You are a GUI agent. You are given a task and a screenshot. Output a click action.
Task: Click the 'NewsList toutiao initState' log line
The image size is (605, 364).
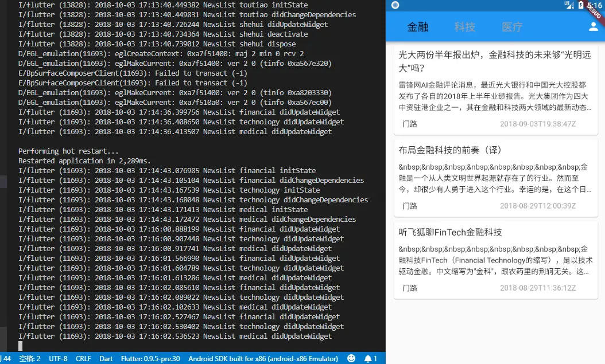pos(163,5)
